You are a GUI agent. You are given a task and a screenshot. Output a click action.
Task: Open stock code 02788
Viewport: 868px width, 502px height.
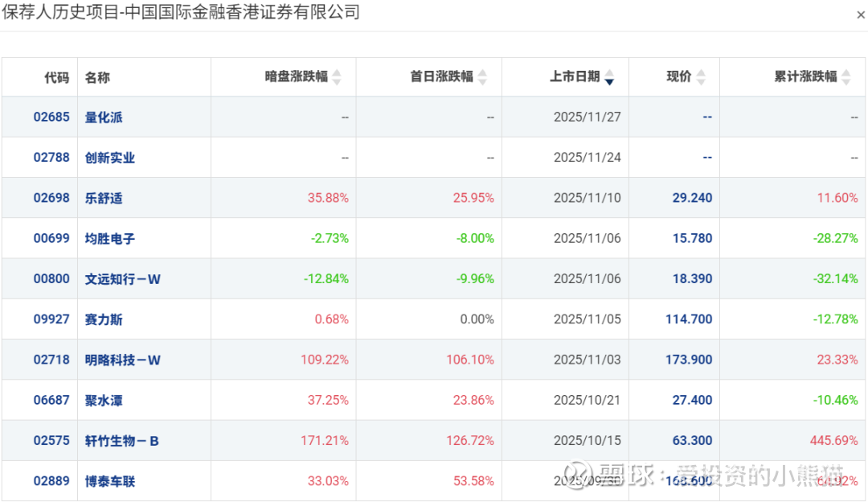click(x=51, y=158)
